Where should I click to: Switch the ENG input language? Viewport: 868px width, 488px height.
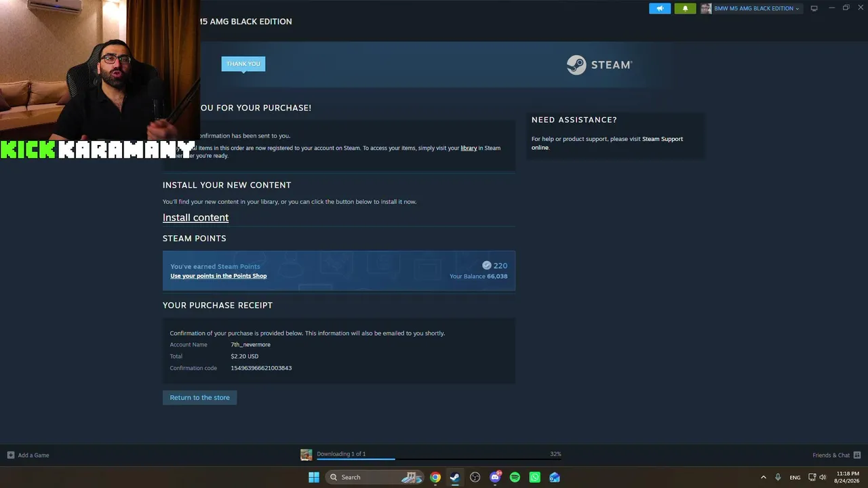click(x=795, y=477)
